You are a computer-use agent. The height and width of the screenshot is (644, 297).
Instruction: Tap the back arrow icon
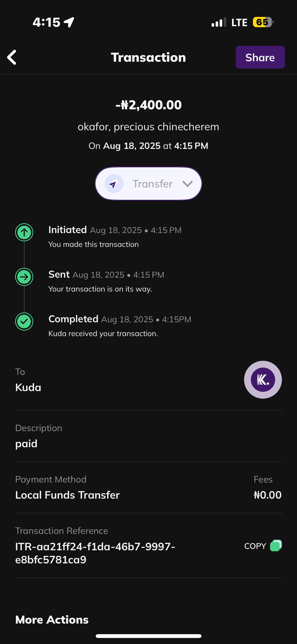click(x=12, y=57)
